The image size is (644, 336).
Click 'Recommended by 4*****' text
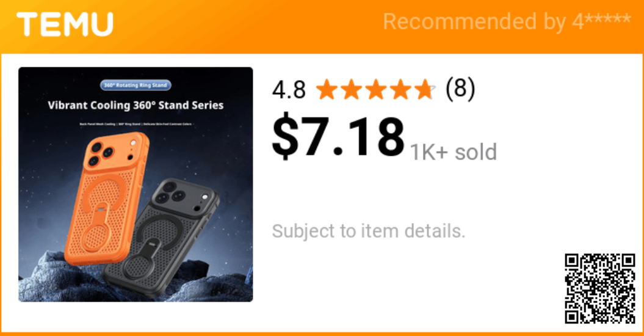tap(507, 21)
